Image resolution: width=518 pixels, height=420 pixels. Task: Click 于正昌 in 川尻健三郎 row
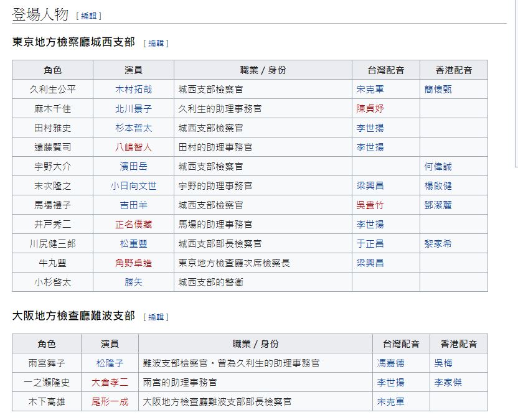370,244
